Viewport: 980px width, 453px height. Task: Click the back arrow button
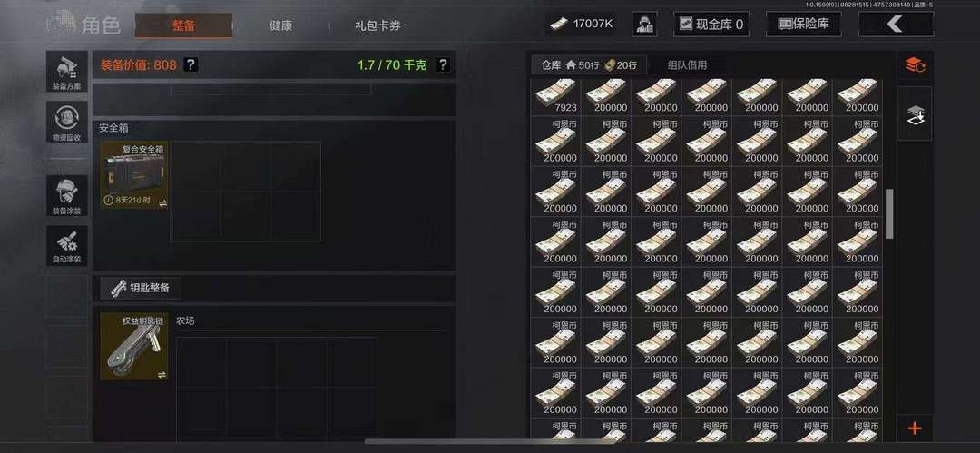896,25
